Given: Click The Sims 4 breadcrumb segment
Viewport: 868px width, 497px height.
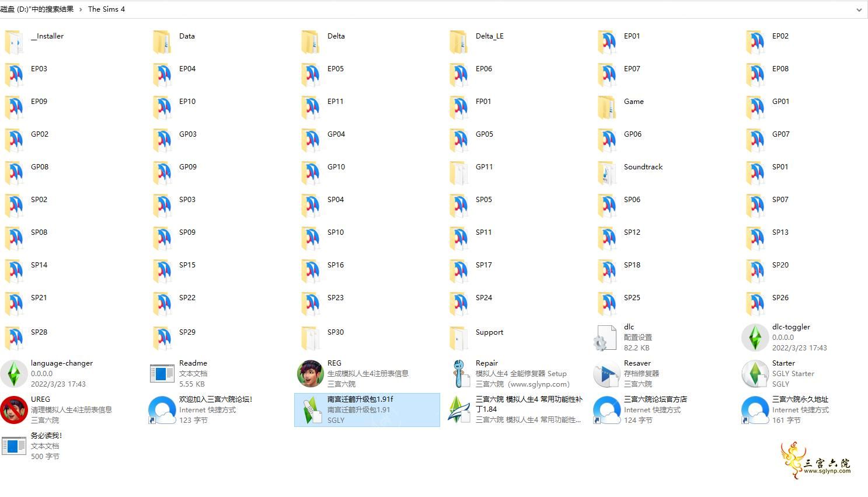Looking at the screenshot, I should point(106,9).
